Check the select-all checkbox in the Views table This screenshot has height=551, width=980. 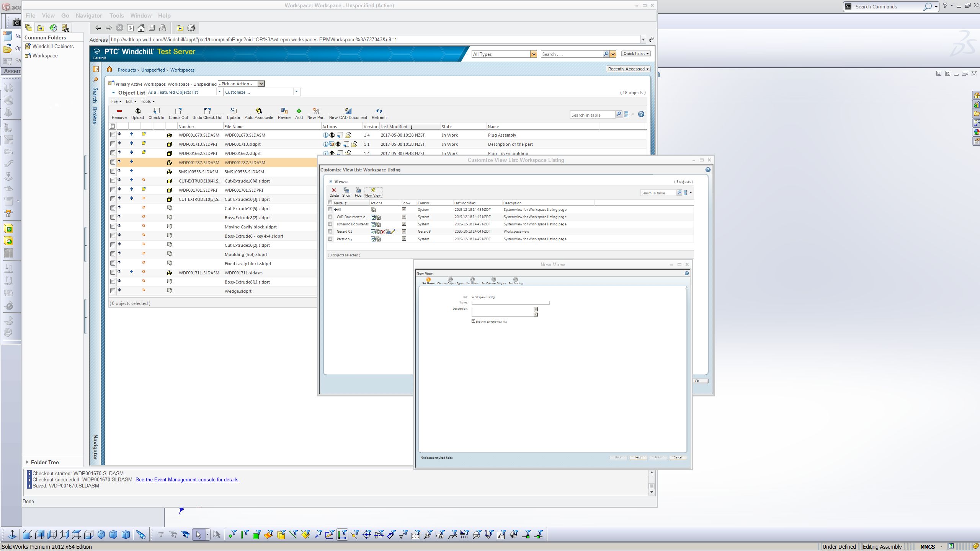[330, 203]
